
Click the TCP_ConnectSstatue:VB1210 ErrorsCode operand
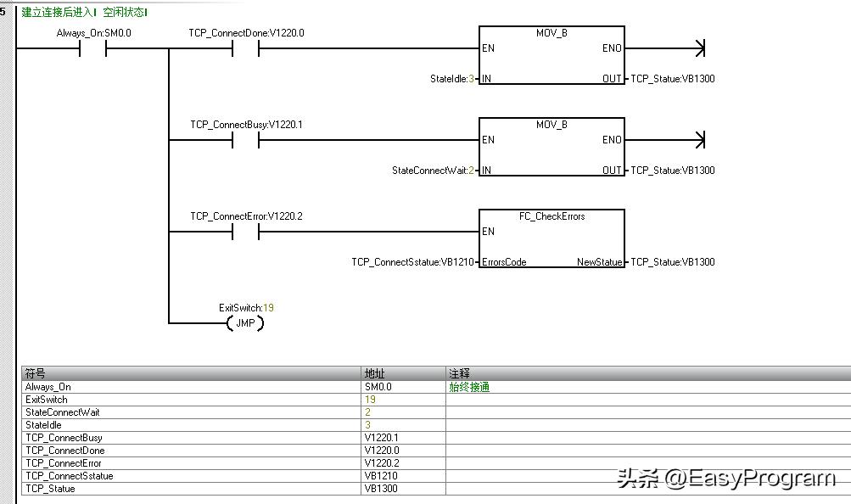click(412, 262)
